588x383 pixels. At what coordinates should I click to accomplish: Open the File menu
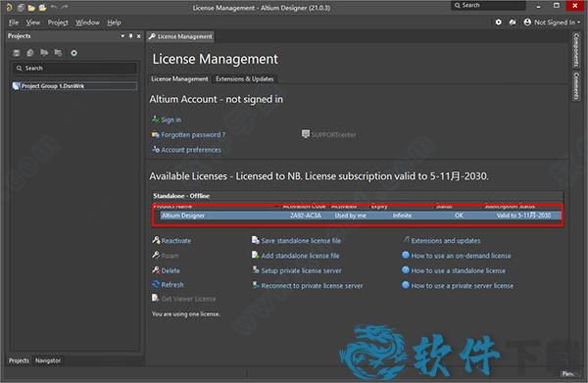(x=14, y=23)
